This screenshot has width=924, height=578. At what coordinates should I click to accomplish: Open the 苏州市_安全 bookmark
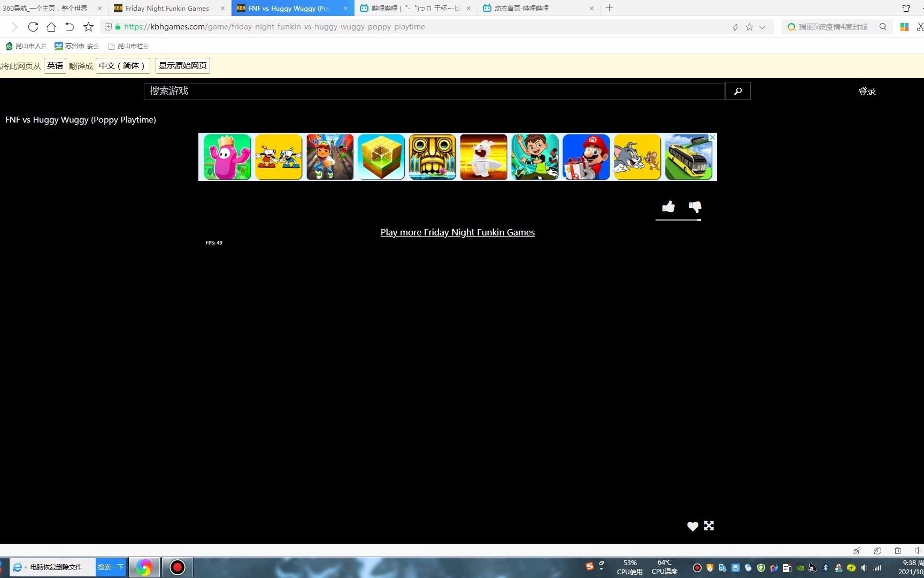77,46
